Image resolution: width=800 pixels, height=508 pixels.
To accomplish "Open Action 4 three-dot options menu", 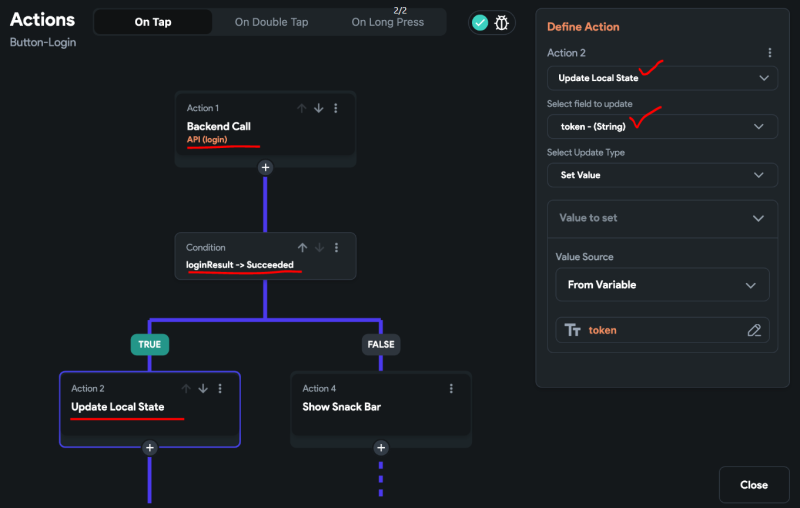I will click(451, 389).
